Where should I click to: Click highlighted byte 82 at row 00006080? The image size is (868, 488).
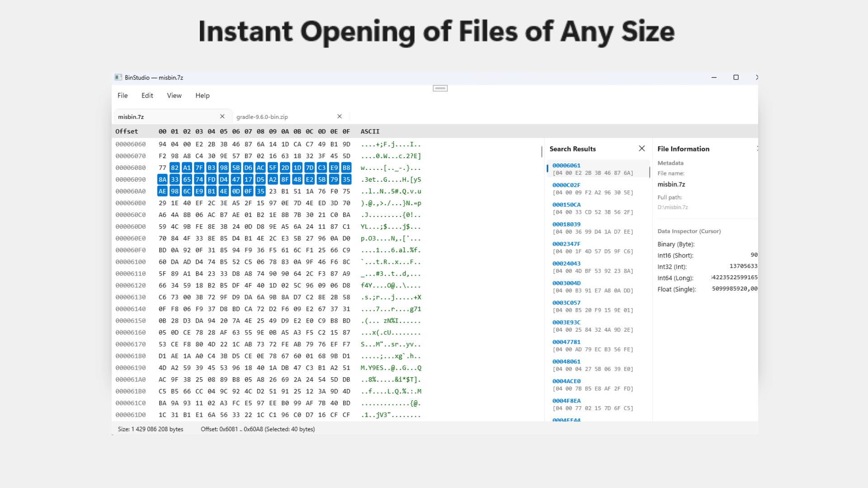(x=175, y=168)
